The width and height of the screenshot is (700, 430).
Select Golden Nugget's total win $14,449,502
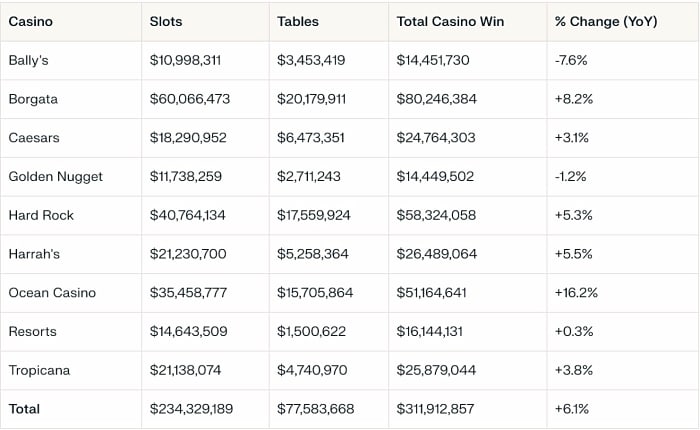pos(436,177)
